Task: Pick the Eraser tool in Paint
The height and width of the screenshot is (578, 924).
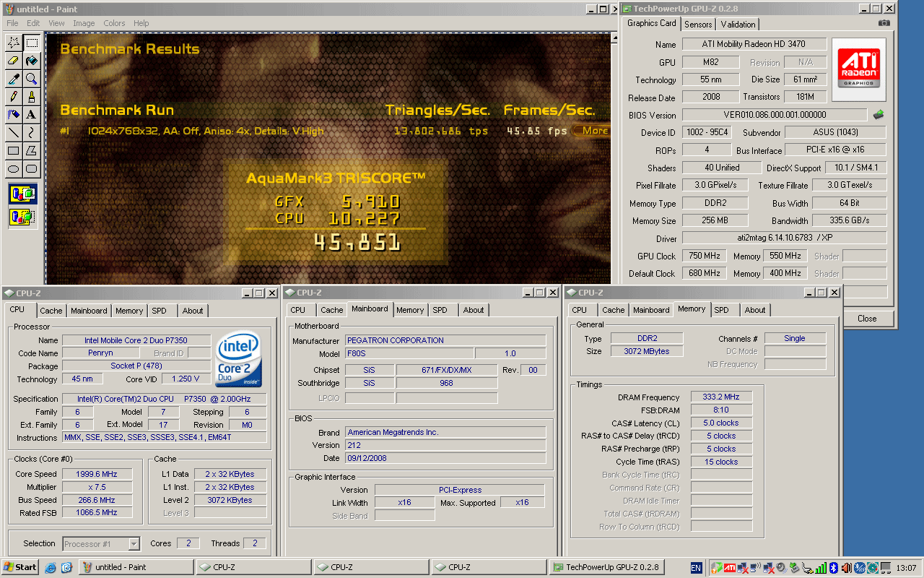Action: point(13,61)
